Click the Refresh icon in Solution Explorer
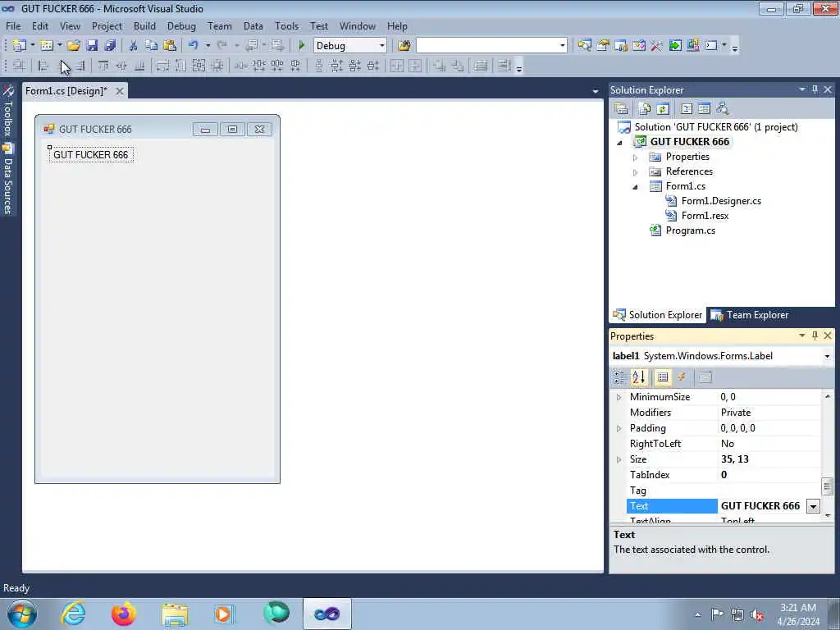Viewport: 840px width, 630px height. pos(663,109)
